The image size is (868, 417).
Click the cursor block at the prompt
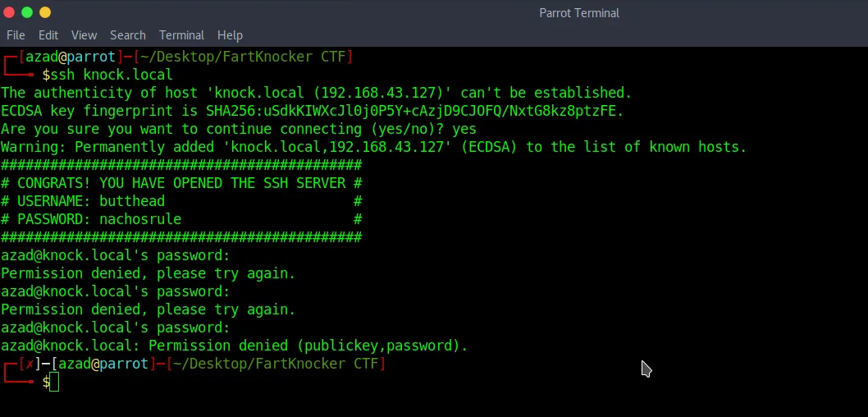click(x=53, y=382)
